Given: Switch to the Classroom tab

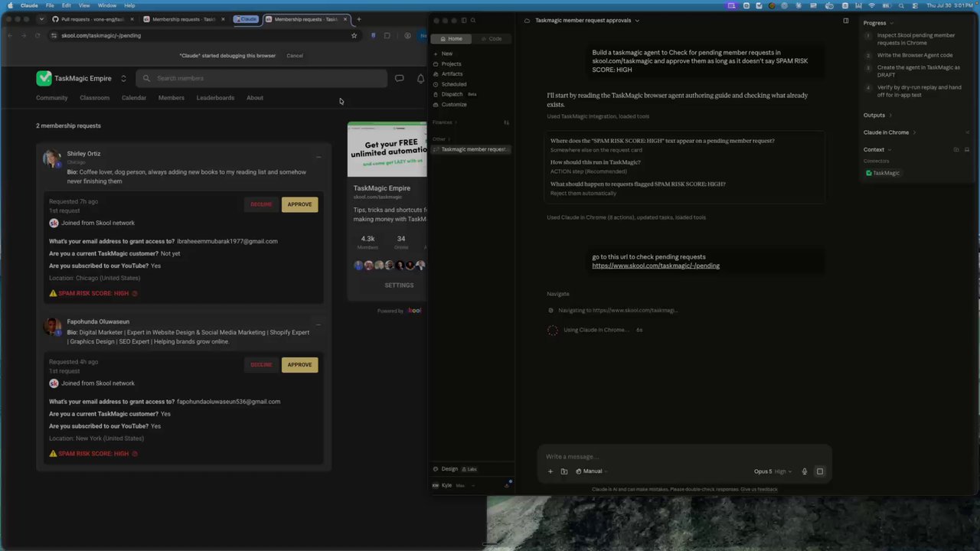Looking at the screenshot, I should [94, 98].
